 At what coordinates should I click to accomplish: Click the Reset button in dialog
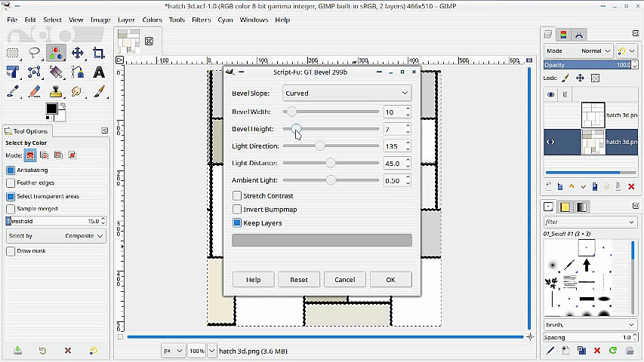point(299,280)
